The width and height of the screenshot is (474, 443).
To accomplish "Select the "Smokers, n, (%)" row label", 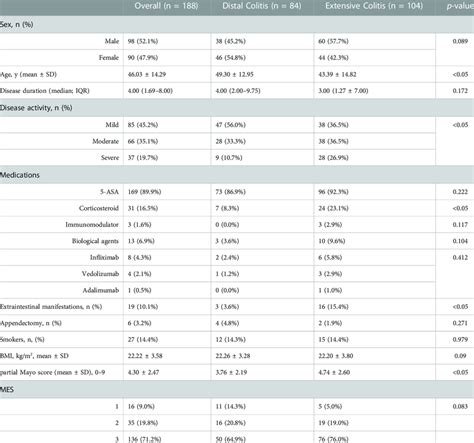I will pos(22,339).
